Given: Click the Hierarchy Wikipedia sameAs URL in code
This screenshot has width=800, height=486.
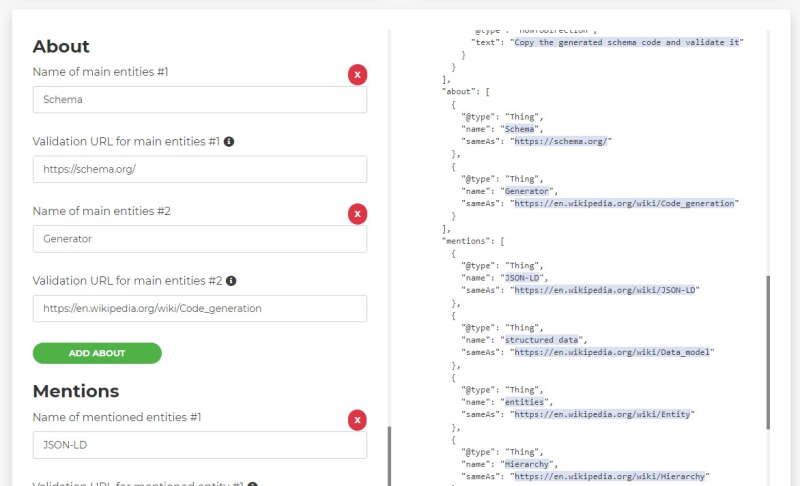Looking at the screenshot, I should coord(610,477).
